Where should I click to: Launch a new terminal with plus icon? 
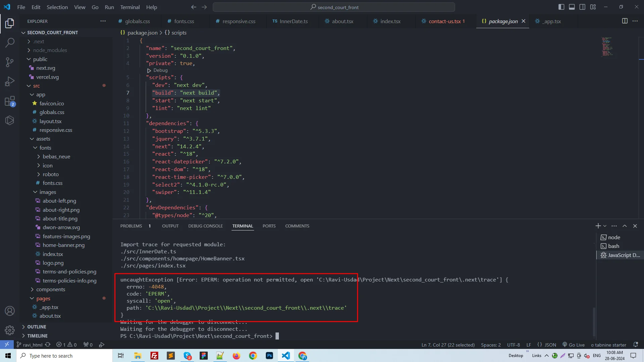click(x=598, y=226)
